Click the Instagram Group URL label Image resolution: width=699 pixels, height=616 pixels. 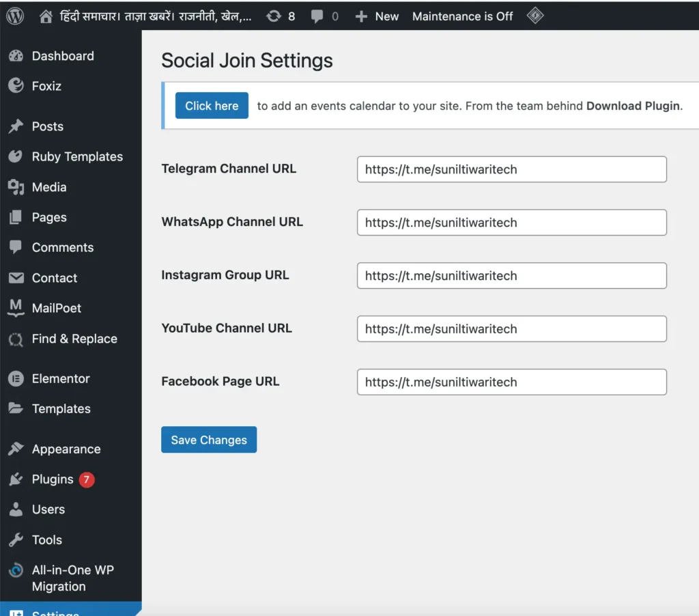tap(225, 275)
